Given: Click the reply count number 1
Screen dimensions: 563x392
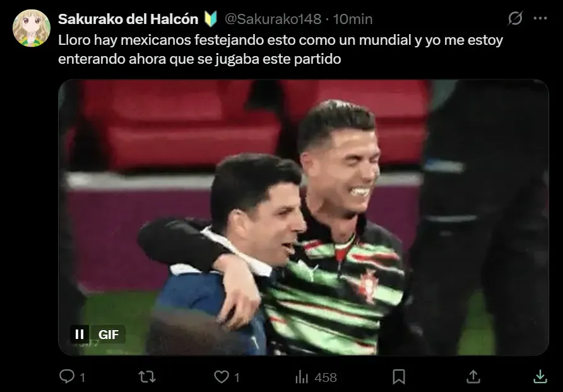Looking at the screenshot, I should [x=82, y=377].
